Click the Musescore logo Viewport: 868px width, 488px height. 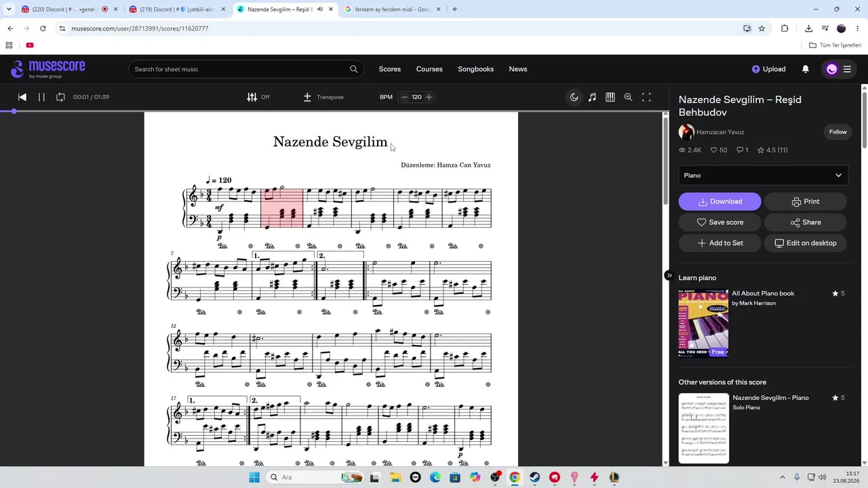[x=48, y=68]
